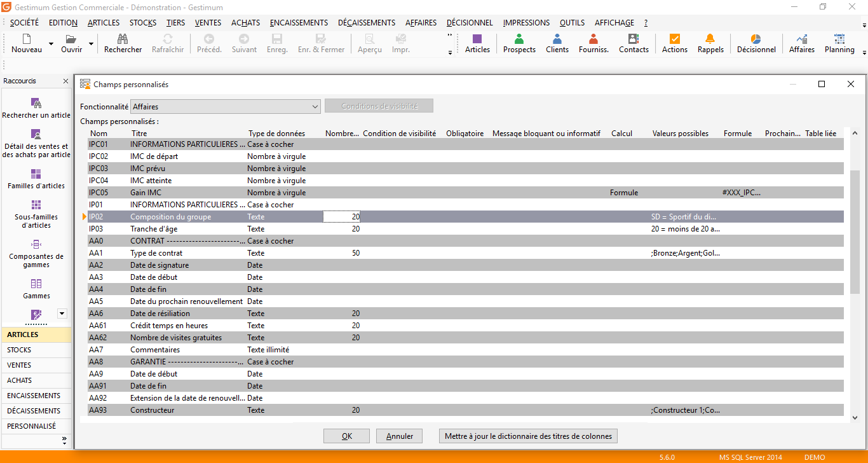This screenshot has width=868, height=463.
Task: Open the Sous-familles d'articles shortcut
Action: (x=36, y=214)
